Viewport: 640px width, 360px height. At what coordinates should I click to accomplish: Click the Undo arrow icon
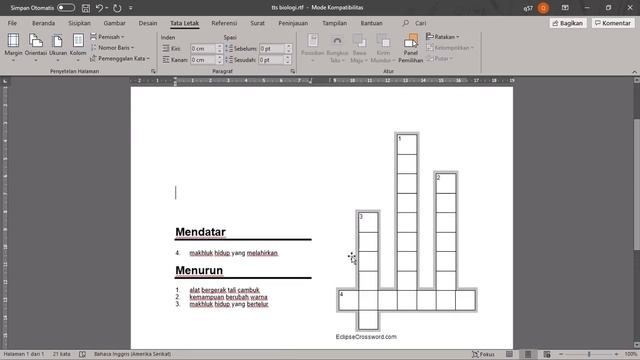99,8
